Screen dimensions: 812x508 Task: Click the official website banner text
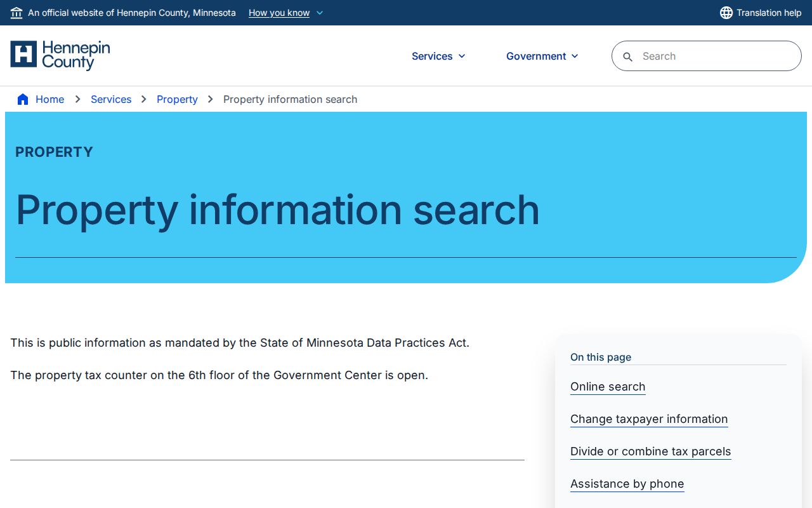[132, 13]
